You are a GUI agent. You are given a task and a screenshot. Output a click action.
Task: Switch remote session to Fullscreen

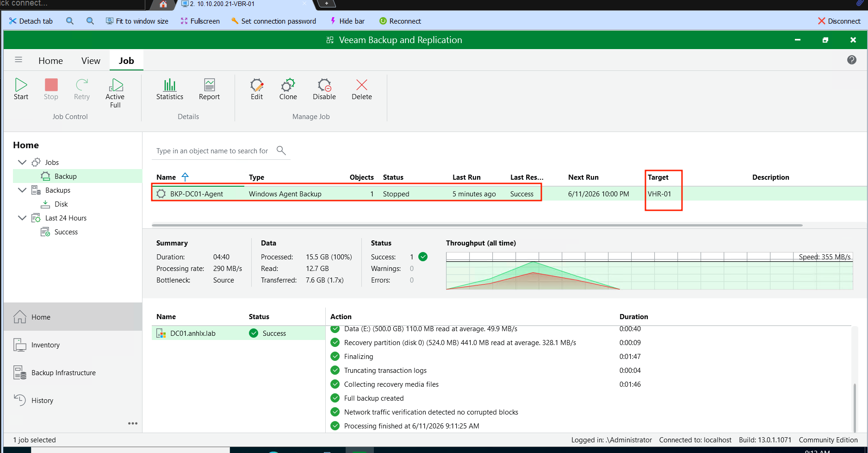tap(200, 21)
